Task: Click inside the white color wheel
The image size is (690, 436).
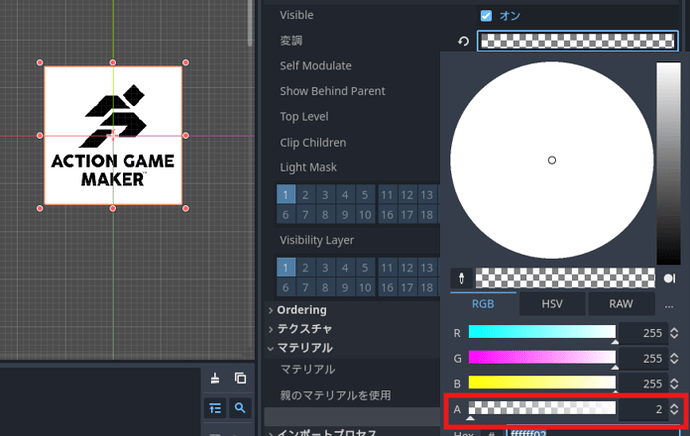Action: tap(551, 160)
